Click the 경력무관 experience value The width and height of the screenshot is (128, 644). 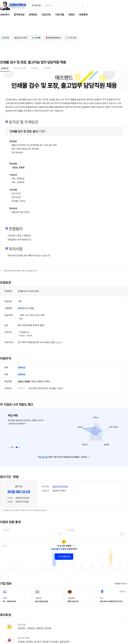(x=21, y=367)
